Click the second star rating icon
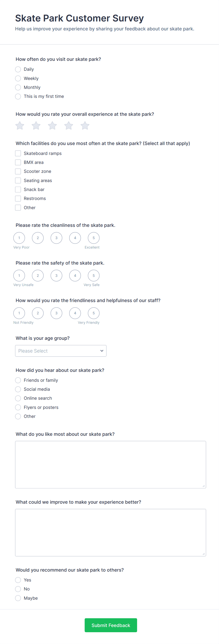This screenshot has height=644, width=219. (36, 125)
